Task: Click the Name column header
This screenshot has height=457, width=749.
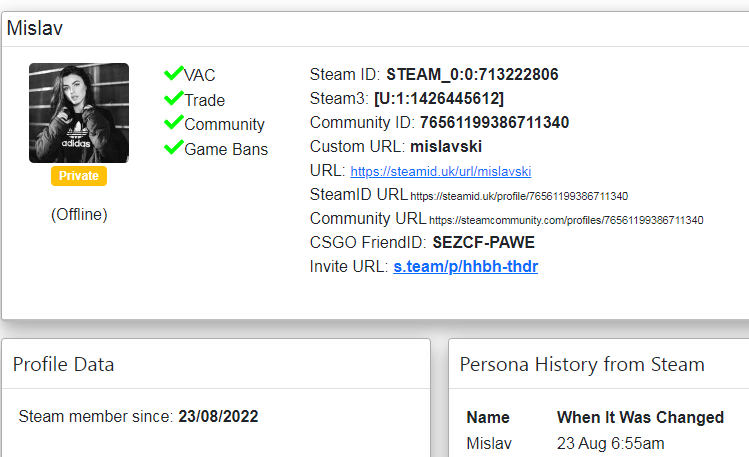Action: (x=488, y=417)
